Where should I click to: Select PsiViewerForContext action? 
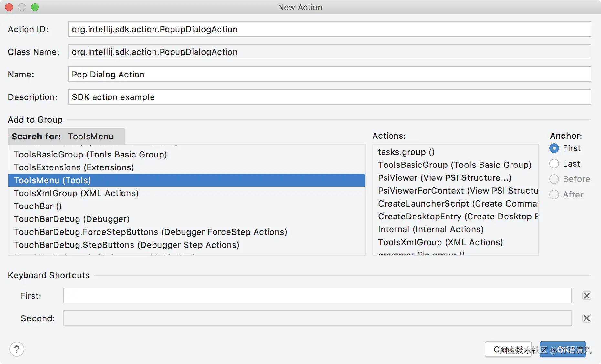(456, 191)
